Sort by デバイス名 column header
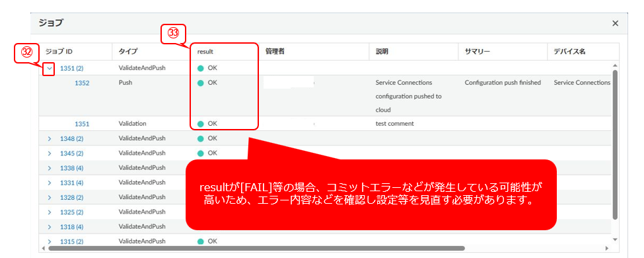Viewport: 644px width, 258px height. (569, 52)
